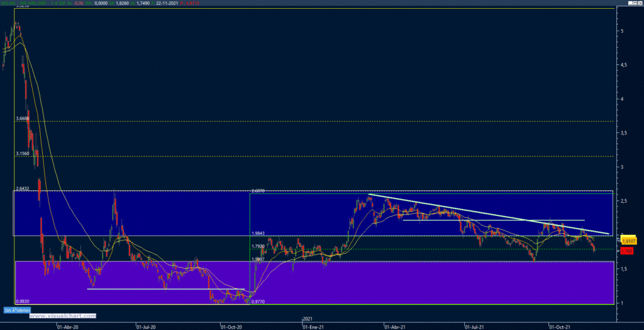Click the 01-Ene-21 date on time axis
Image resolution: width=644 pixels, height=330 pixels.
click(313, 327)
